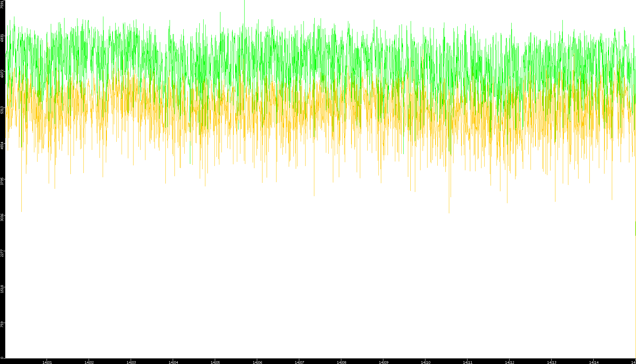This screenshot has width=636, height=364.
Task: Pick the 759 y-axis label
Action: [2, 324]
